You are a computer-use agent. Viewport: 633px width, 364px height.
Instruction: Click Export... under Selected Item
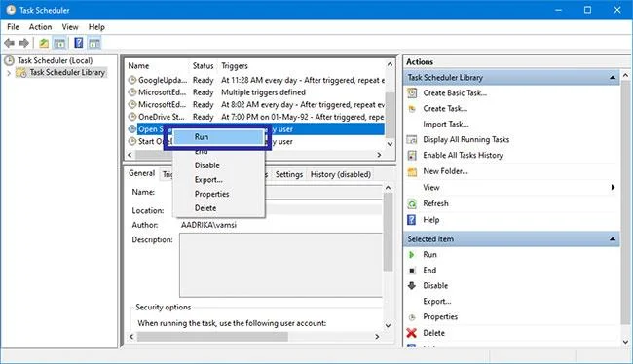[437, 302]
